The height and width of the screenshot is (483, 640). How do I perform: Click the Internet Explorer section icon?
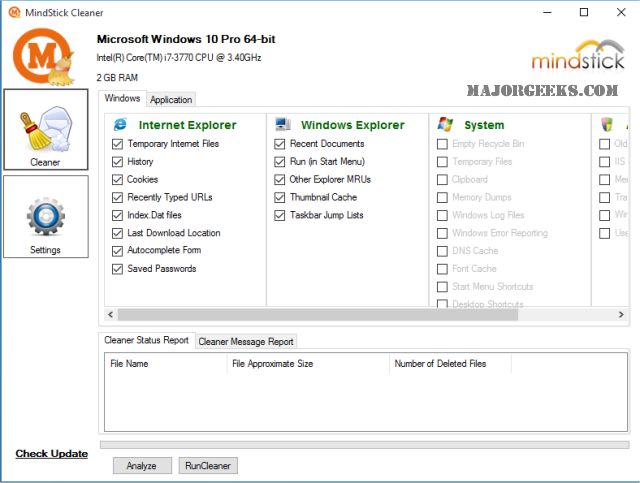[x=120, y=125]
